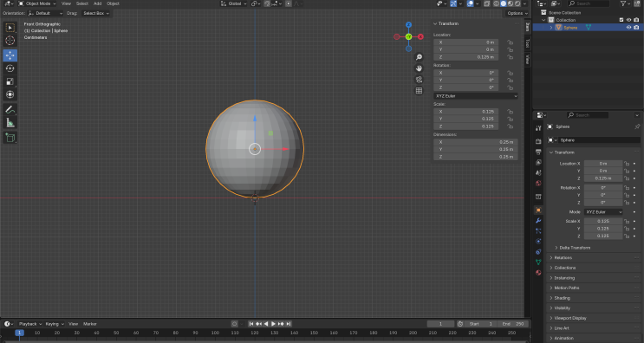The image size is (644, 343).
Task: Open the Drag Select Box dropdown
Action: pos(96,13)
